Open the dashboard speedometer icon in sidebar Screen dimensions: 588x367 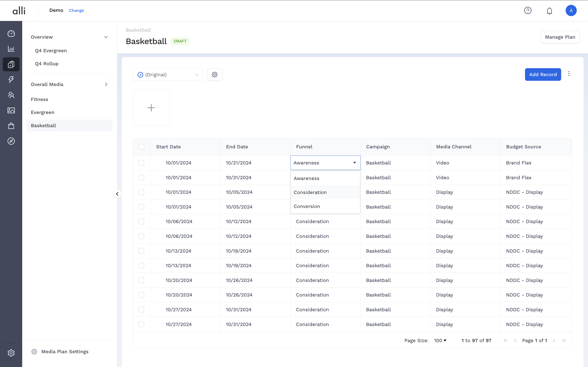[11, 33]
